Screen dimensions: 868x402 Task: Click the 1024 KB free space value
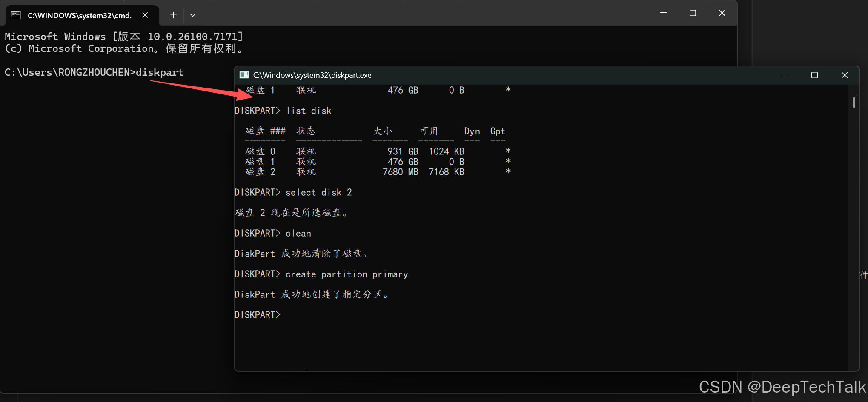[446, 151]
